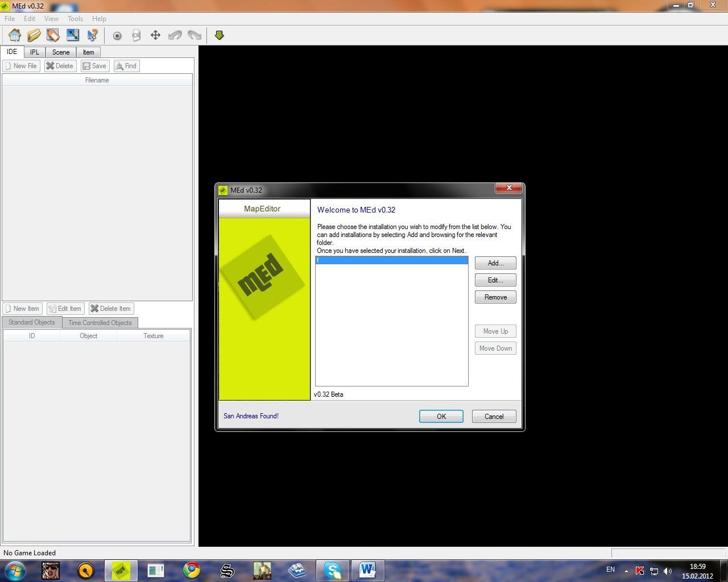Viewport: 728px width, 582px height.
Task: Click the circular target toolbar icon
Action: tap(117, 35)
